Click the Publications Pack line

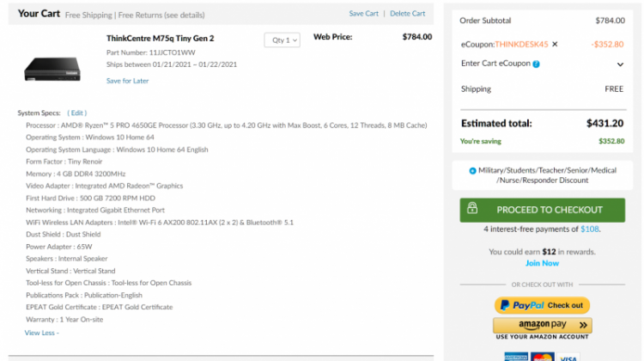click(x=84, y=295)
